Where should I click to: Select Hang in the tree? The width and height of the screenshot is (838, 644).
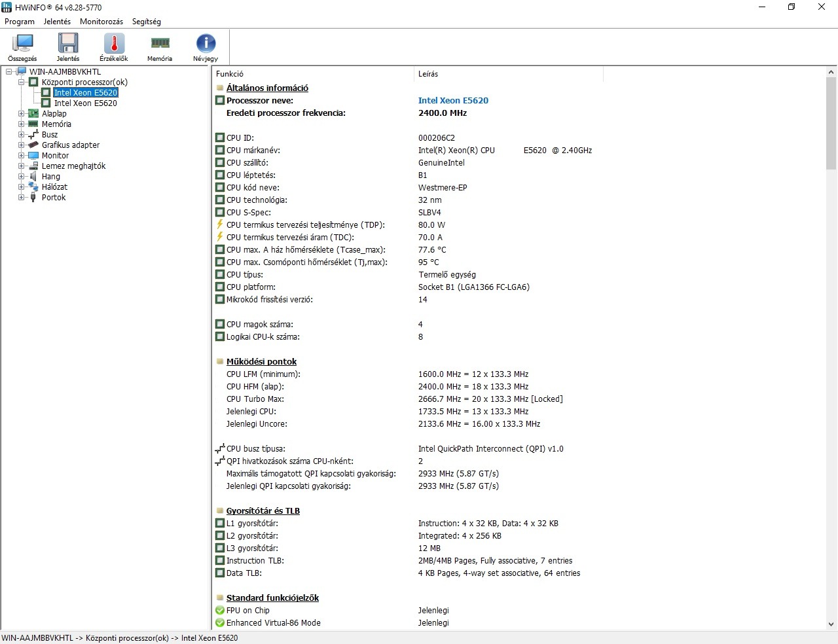click(x=51, y=176)
